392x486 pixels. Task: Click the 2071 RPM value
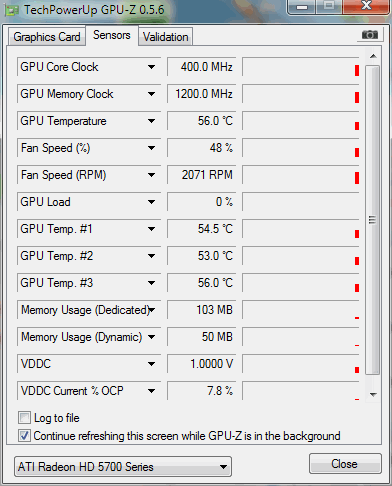pyautogui.click(x=202, y=175)
